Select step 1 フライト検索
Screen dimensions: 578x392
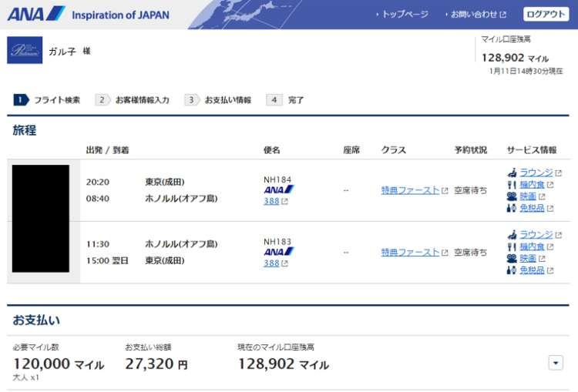click(x=47, y=100)
